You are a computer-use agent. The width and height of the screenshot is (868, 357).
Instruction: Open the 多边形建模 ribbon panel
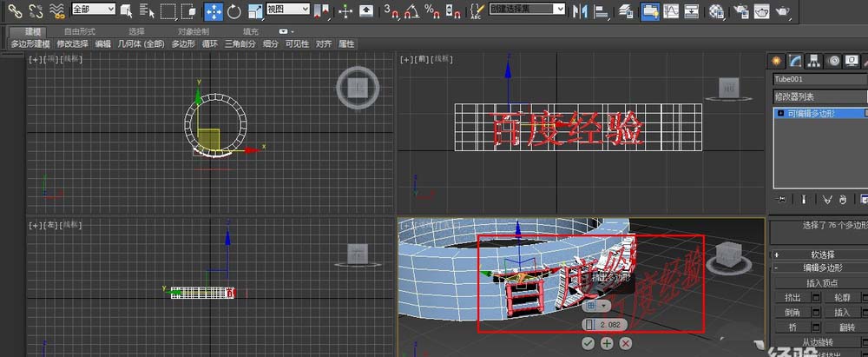point(30,43)
